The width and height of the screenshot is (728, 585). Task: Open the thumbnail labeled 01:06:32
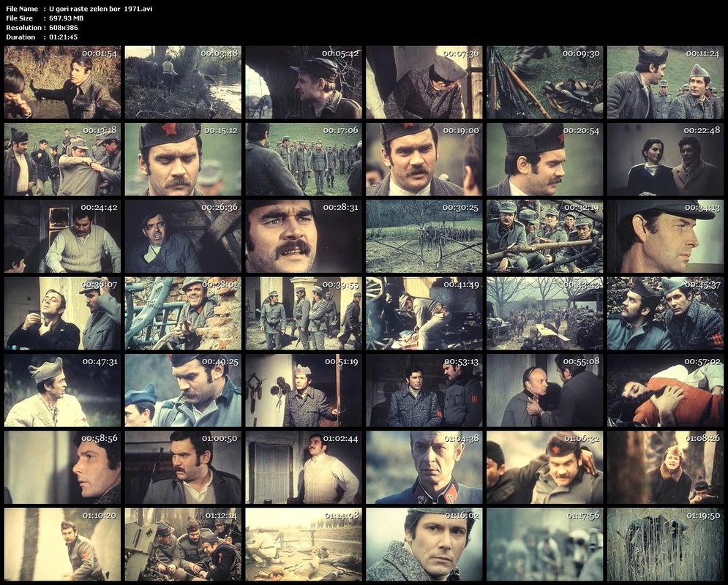point(544,467)
